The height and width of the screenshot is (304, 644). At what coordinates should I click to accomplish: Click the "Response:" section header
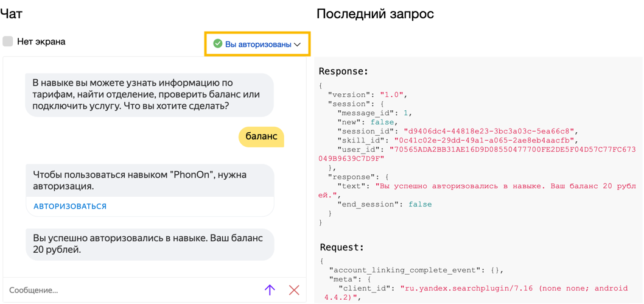pyautogui.click(x=343, y=71)
